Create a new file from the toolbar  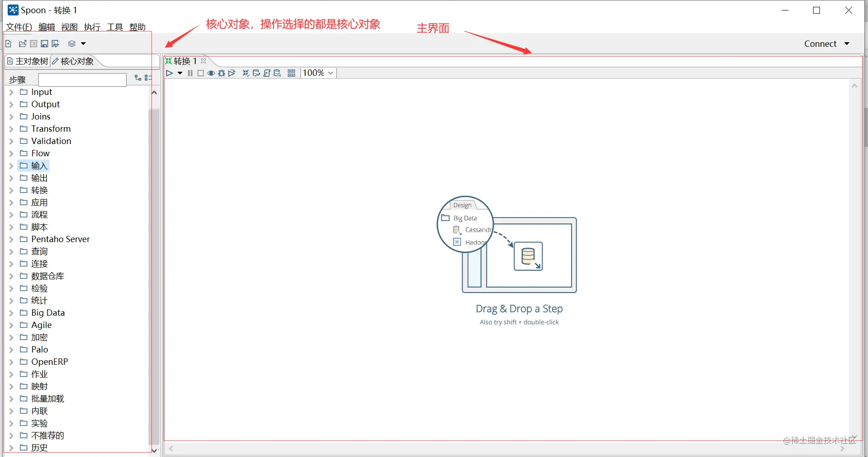coord(8,44)
